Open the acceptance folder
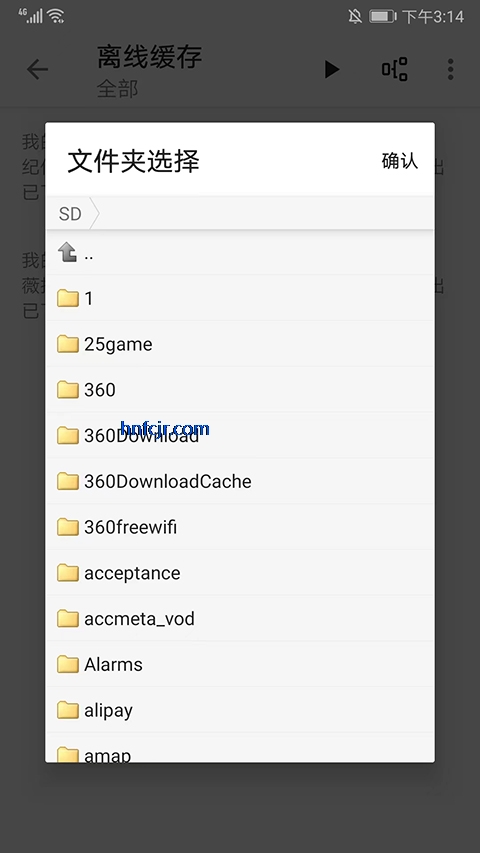This screenshot has height=853, width=480. [240, 572]
